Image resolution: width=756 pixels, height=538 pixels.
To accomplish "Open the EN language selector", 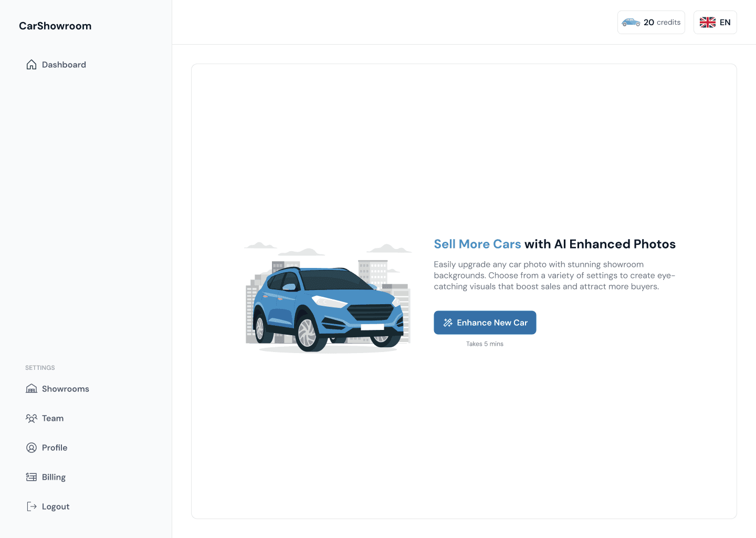I will click(715, 23).
